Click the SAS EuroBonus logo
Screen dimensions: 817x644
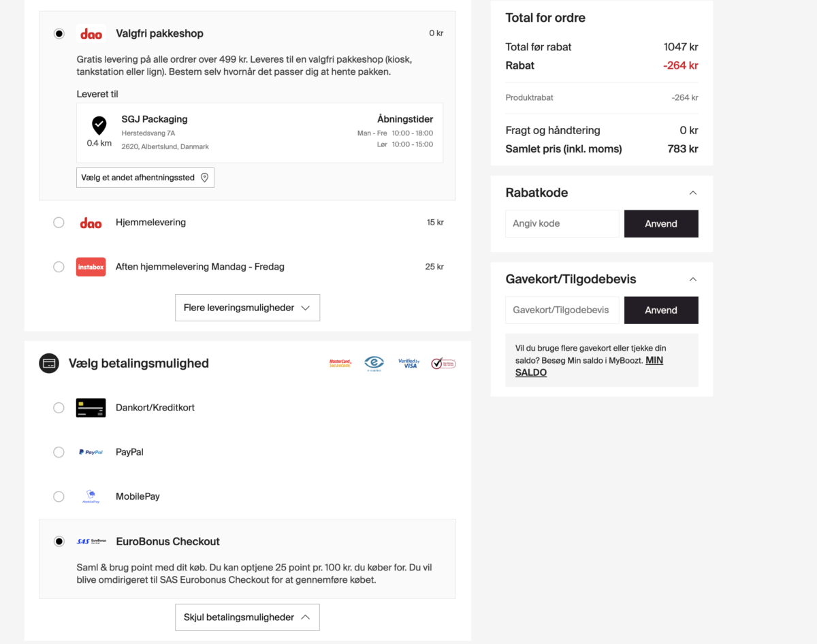coord(91,542)
